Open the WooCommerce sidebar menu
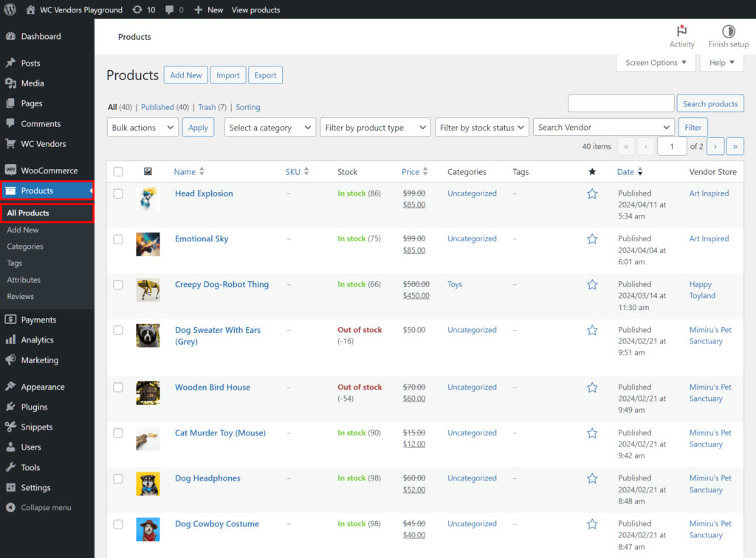 point(47,170)
